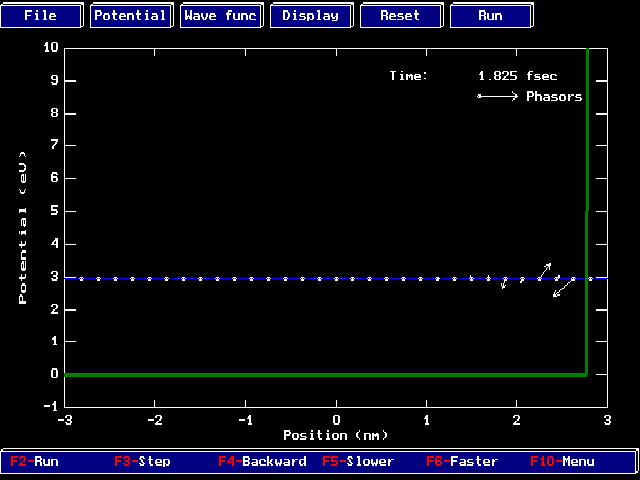Click the x-axis tick label -2
Screen dimensions: 640x480
[154, 420]
